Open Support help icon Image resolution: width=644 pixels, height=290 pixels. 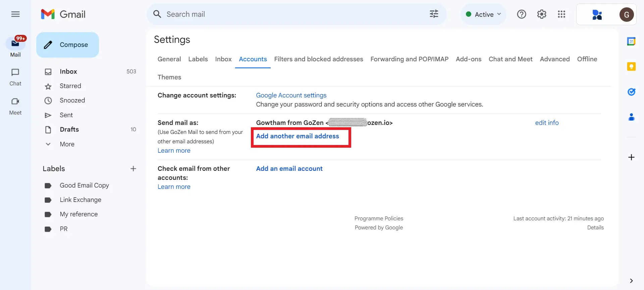coord(522,14)
